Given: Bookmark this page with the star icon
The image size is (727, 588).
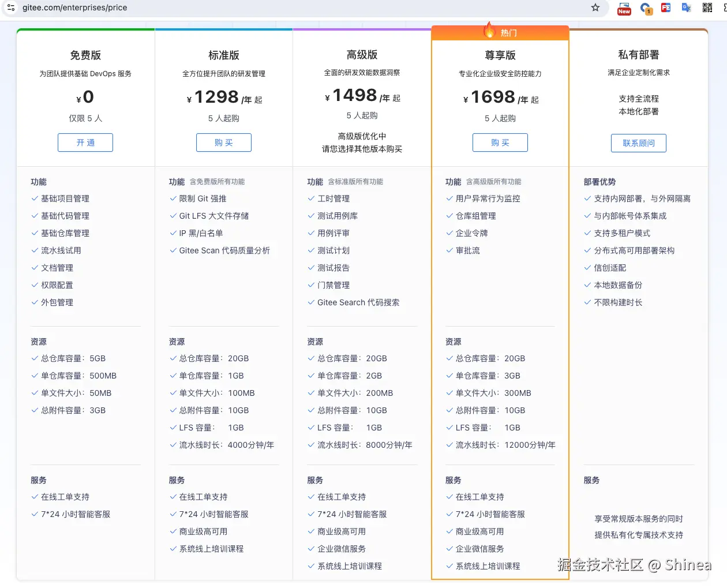Looking at the screenshot, I should [595, 8].
